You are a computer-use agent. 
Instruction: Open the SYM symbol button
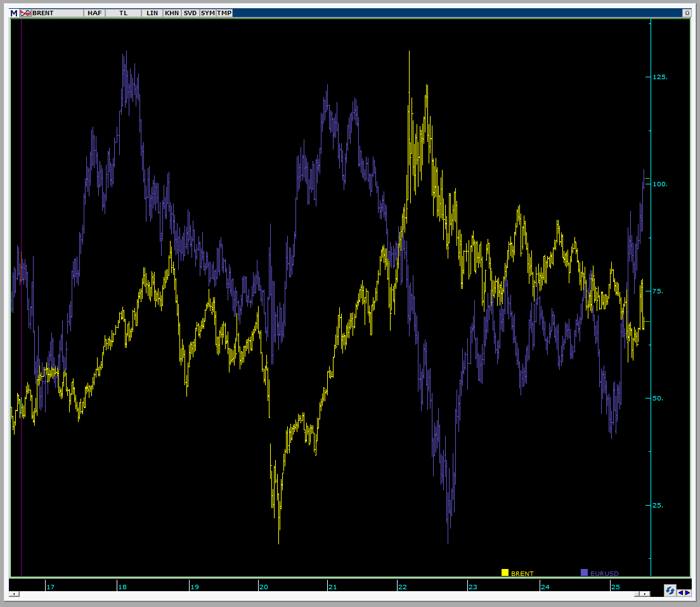(208, 13)
